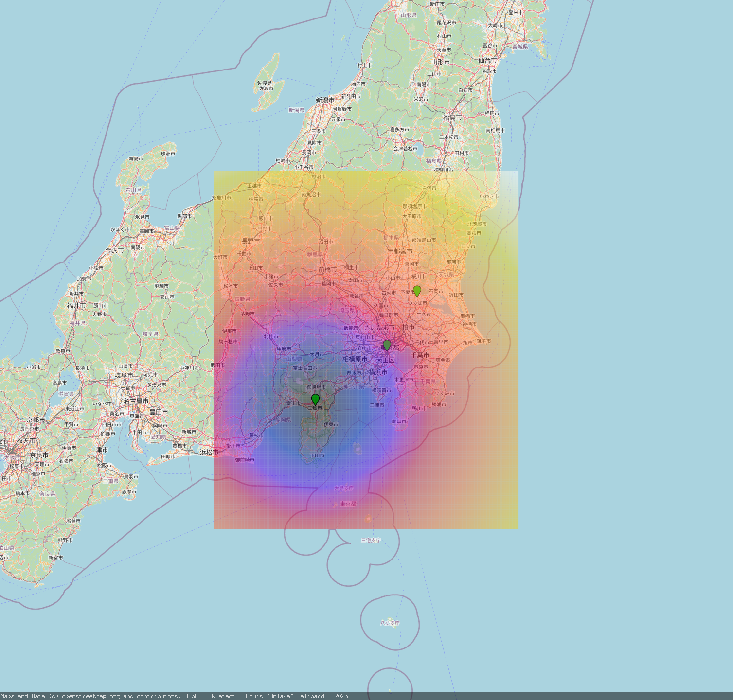Screen dimensions: 733x700
Task: Click the 千葉市 city label
Action: 420,355
